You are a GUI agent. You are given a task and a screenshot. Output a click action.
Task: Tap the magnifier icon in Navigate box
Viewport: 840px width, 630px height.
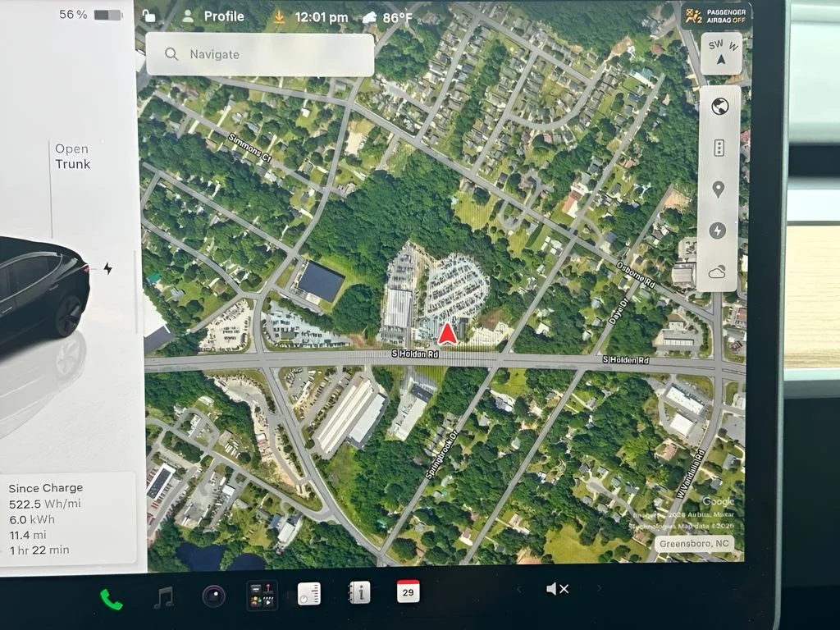(x=171, y=54)
